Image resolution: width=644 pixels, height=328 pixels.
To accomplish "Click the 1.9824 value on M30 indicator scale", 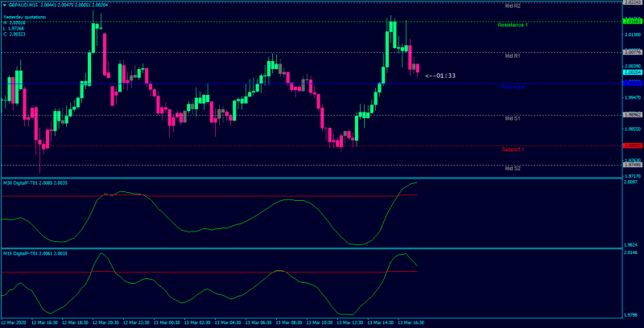I will [x=632, y=244].
